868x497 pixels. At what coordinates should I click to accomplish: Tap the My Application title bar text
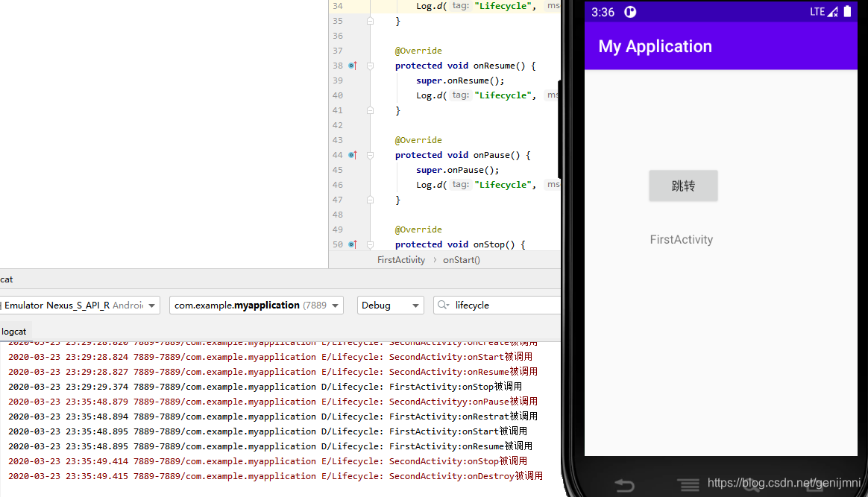pos(655,46)
